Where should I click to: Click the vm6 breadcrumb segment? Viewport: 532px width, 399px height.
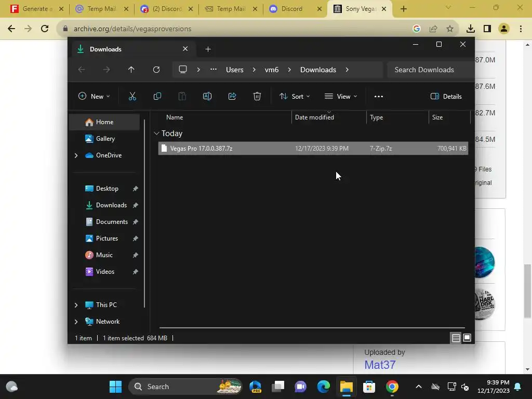(x=272, y=70)
